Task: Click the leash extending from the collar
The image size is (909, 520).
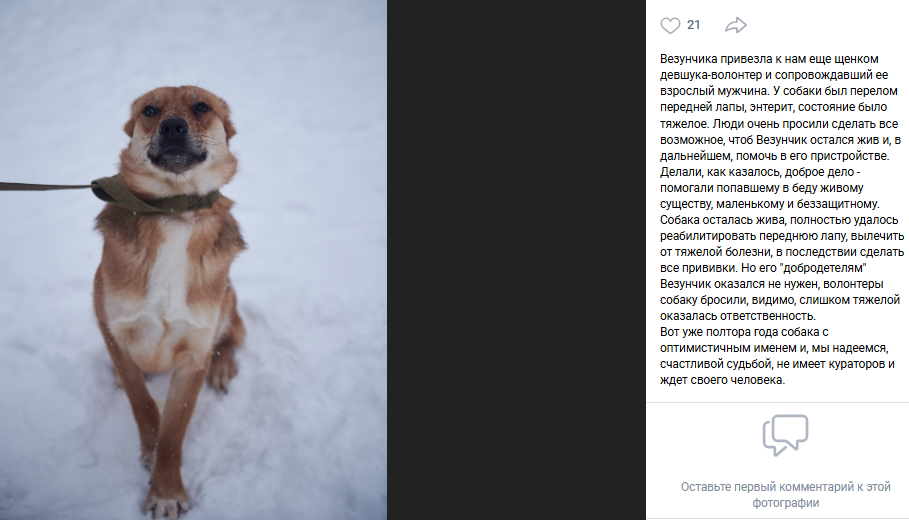Action: coord(46,187)
